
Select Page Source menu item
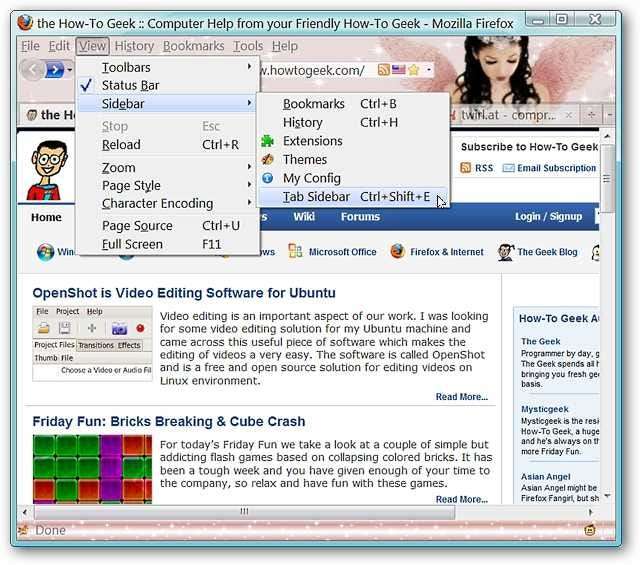click(168, 226)
